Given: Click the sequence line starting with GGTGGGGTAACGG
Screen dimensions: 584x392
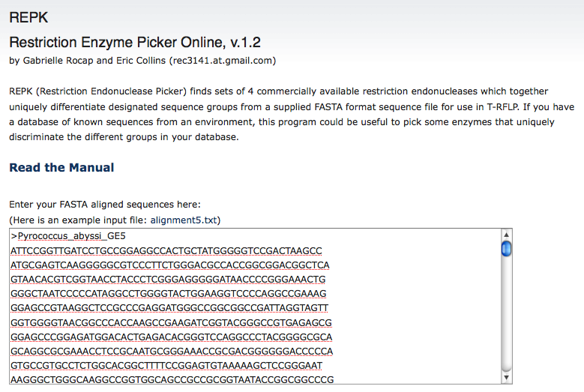Looking at the screenshot, I should 171,323.
